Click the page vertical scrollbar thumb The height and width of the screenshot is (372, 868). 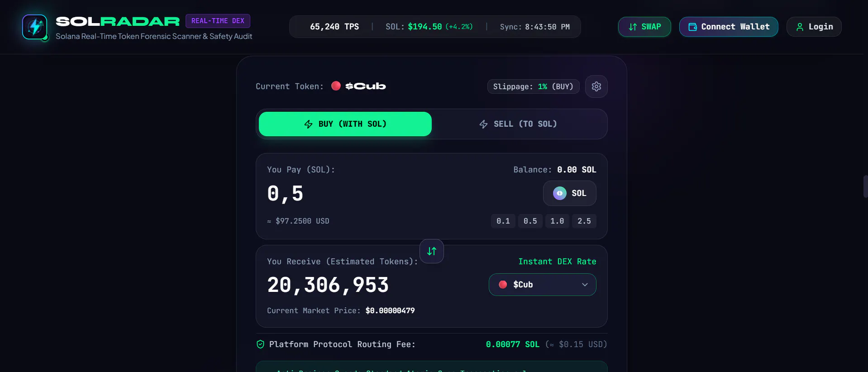[x=865, y=186]
